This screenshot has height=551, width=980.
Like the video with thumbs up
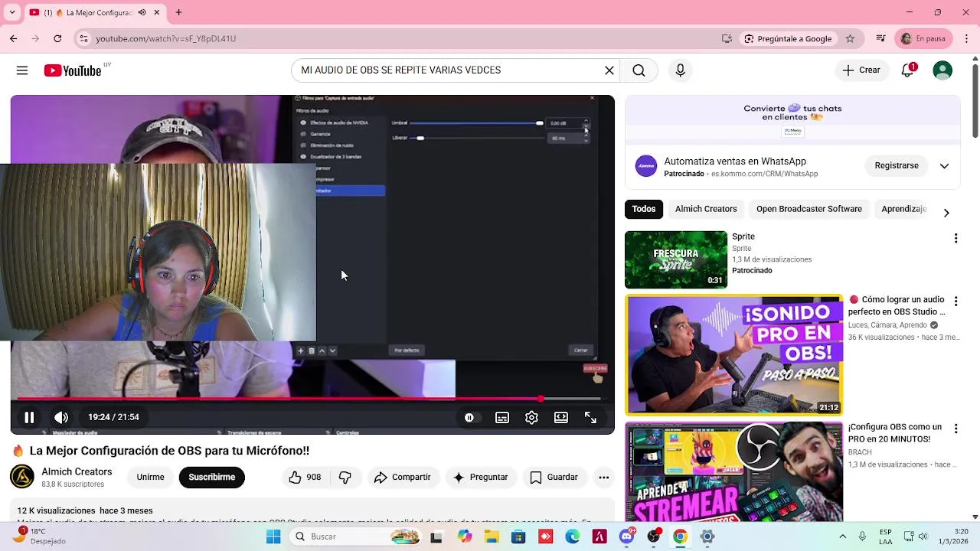pyautogui.click(x=304, y=477)
